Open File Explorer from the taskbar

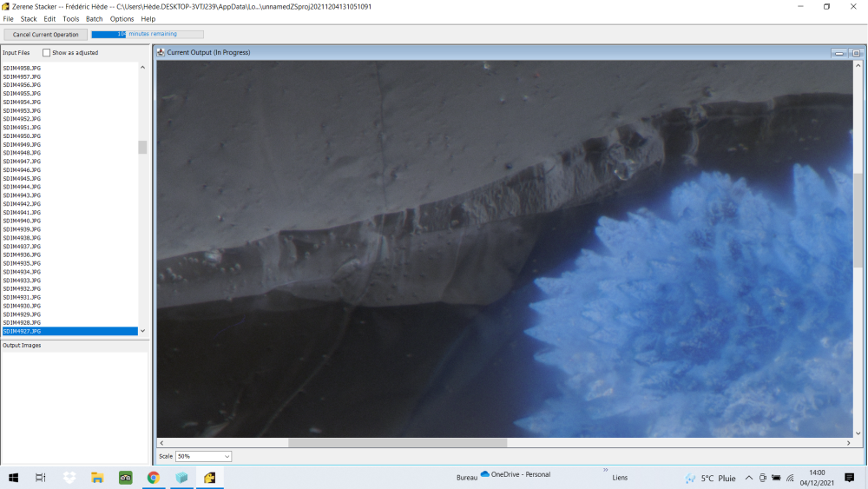[x=97, y=478]
